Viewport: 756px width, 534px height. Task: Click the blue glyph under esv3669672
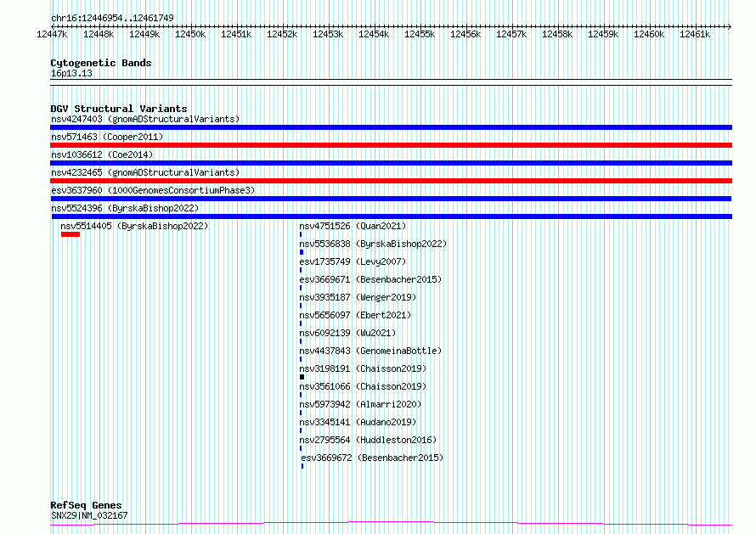302,466
